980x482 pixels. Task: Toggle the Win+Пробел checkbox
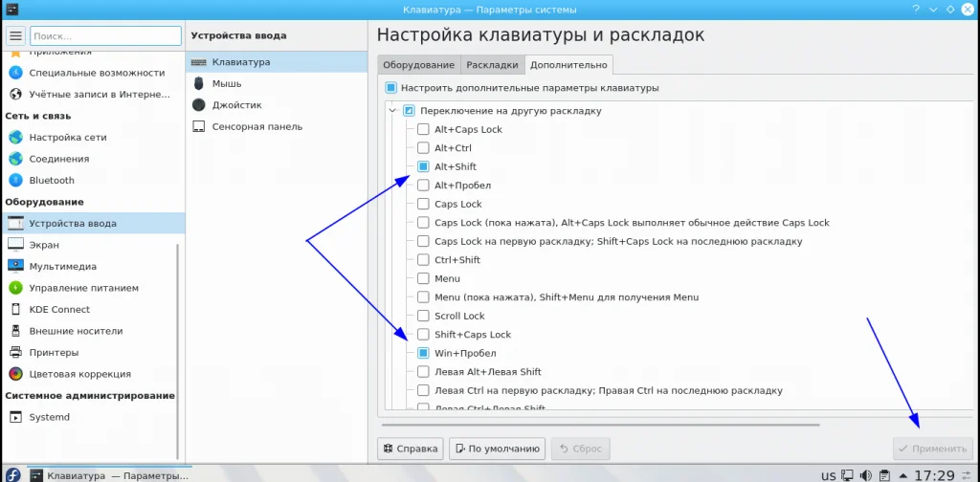point(423,354)
